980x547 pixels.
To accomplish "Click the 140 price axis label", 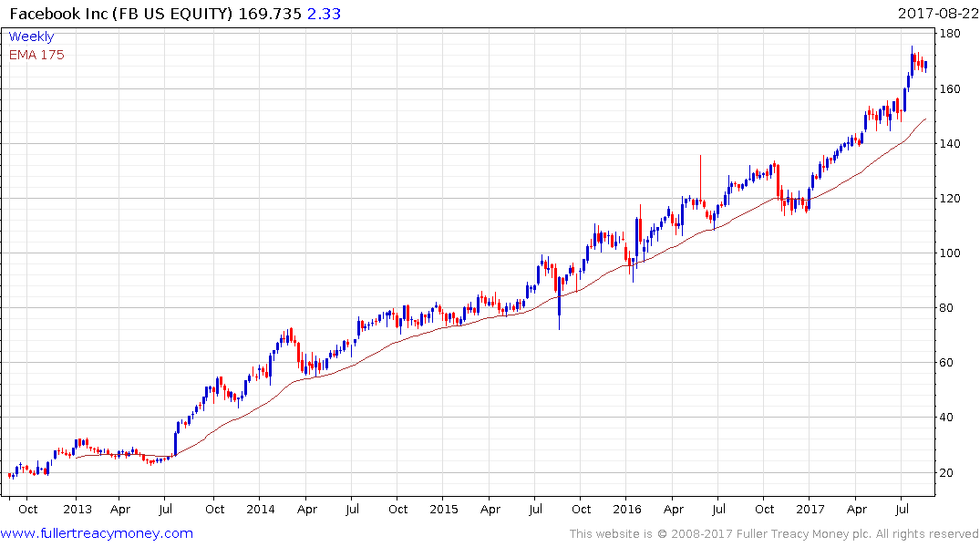I will pyautogui.click(x=950, y=144).
